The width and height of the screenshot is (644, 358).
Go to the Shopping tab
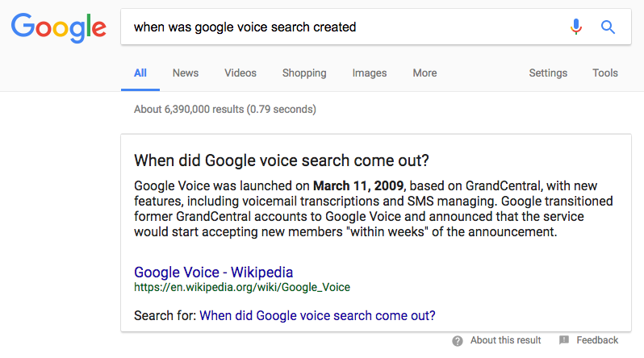click(x=304, y=73)
